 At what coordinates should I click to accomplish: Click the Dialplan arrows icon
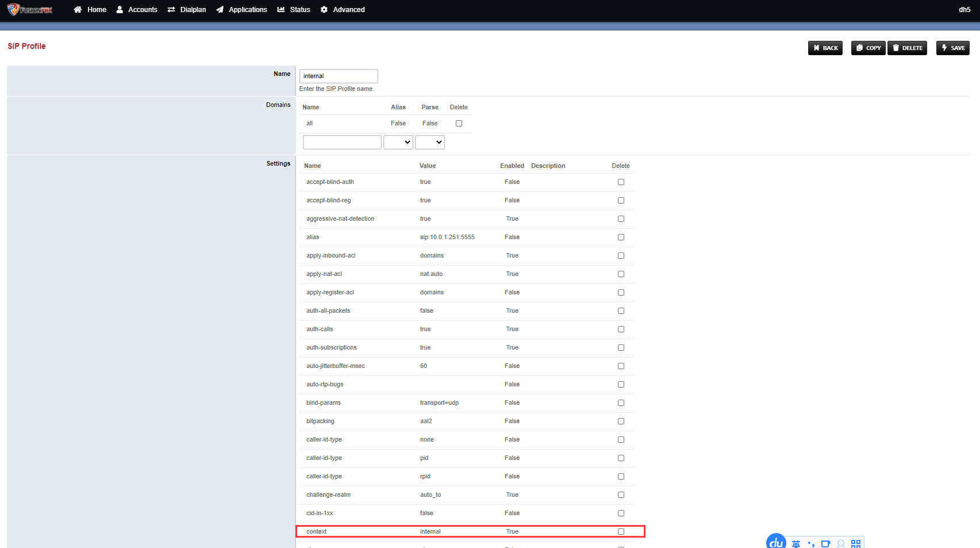coord(171,10)
